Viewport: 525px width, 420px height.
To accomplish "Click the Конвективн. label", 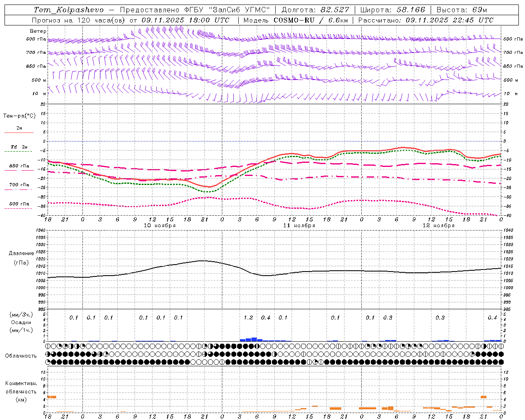I will tap(21, 383).
